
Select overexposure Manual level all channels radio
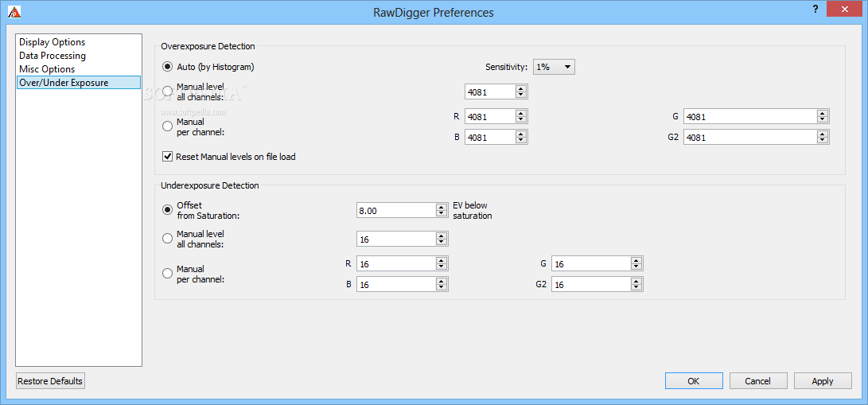(168, 92)
